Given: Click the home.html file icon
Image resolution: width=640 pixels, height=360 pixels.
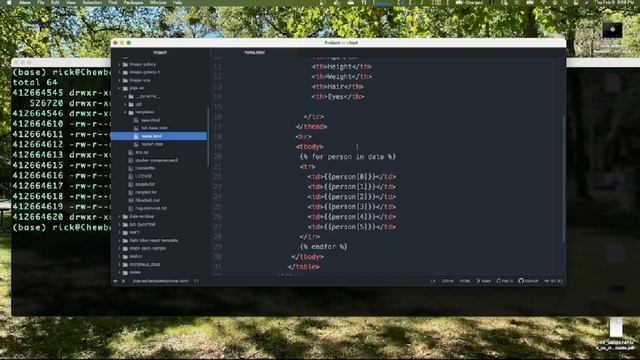Looking at the screenshot, I should pos(136,136).
